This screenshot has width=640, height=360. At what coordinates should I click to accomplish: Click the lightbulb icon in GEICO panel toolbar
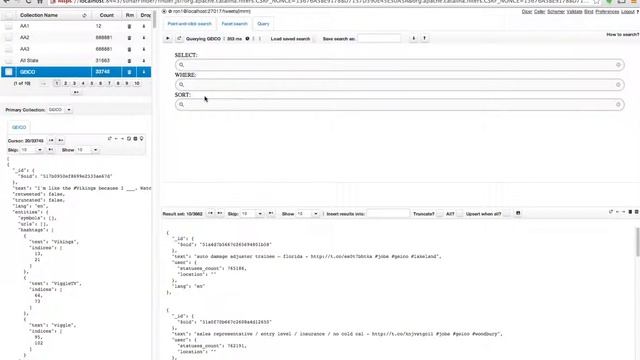click(x=142, y=139)
